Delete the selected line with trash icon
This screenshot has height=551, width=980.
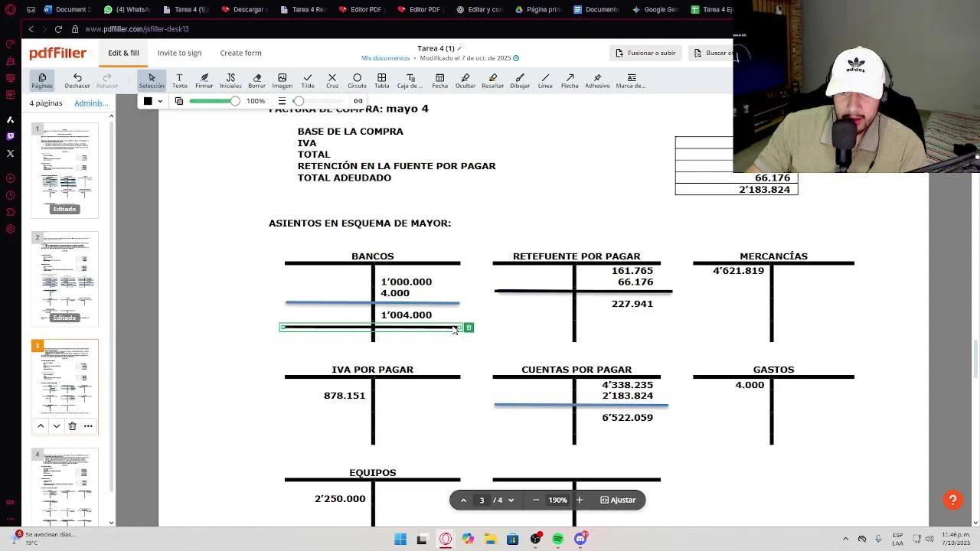point(469,328)
